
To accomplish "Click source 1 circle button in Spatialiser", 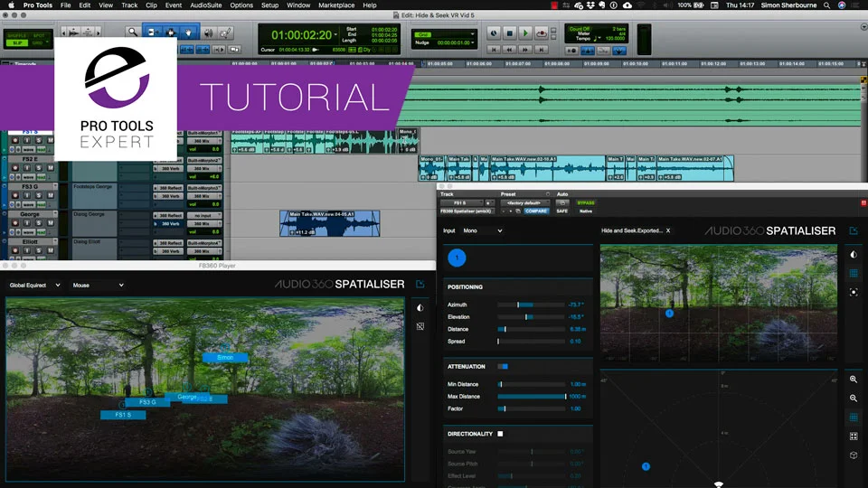I will pos(457,258).
